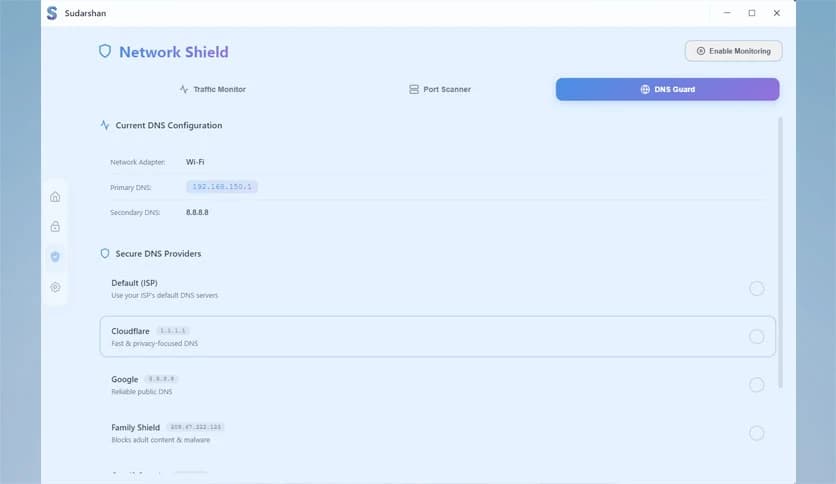
Task: Click the Family Shield provider name
Action: pyautogui.click(x=135, y=427)
